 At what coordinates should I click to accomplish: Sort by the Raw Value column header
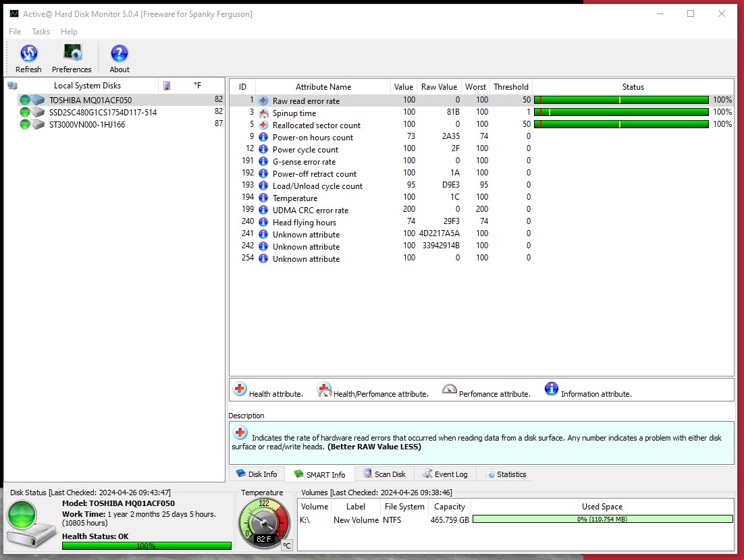point(439,87)
